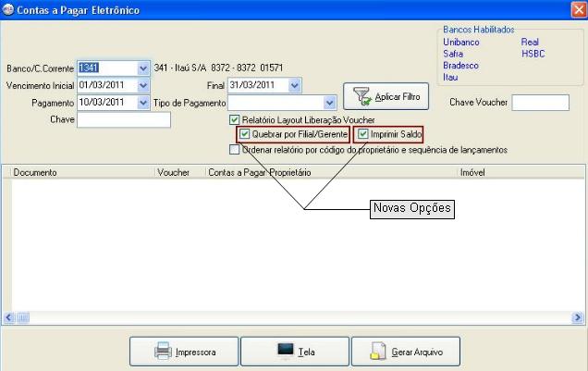Click the printer icon on Impressora button
The width and height of the screenshot is (588, 371).
coord(161,352)
